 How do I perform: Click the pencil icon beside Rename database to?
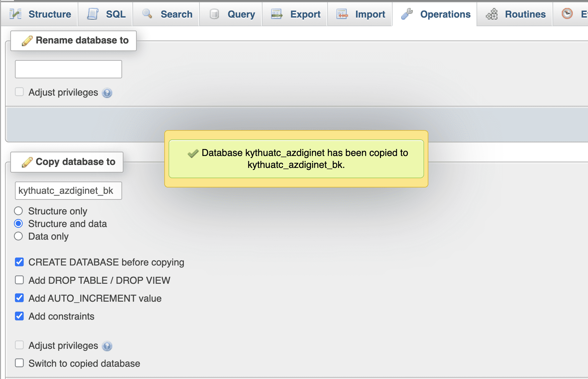[x=28, y=40]
